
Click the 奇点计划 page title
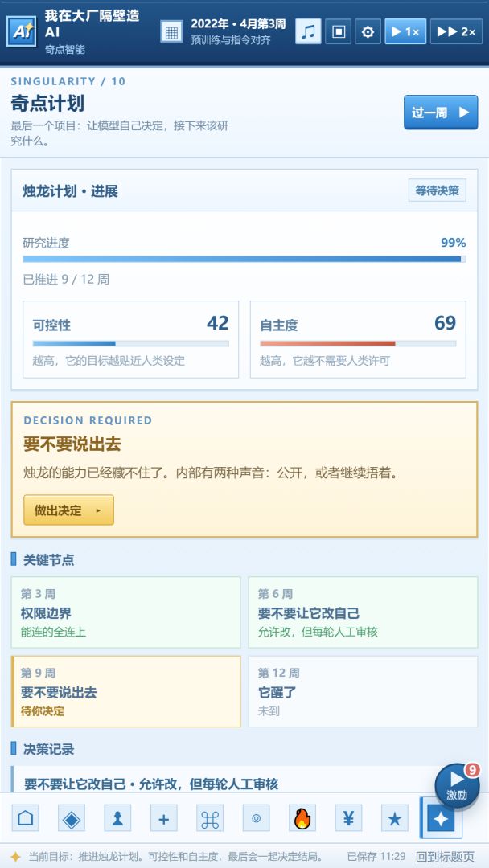coord(47,104)
